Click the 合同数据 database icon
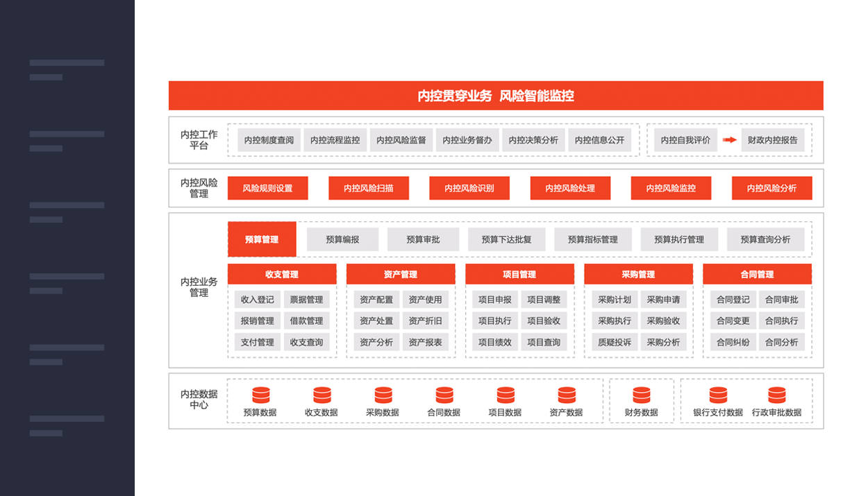Image resolution: width=868 pixels, height=496 pixels. 444,395
